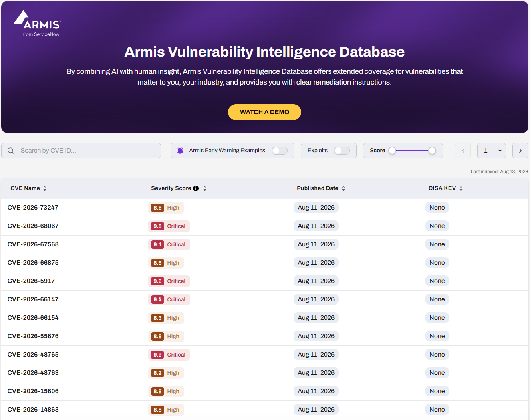530x420 pixels.
Task: Click the 9.9 Critical severity badge
Action: [x=169, y=355]
